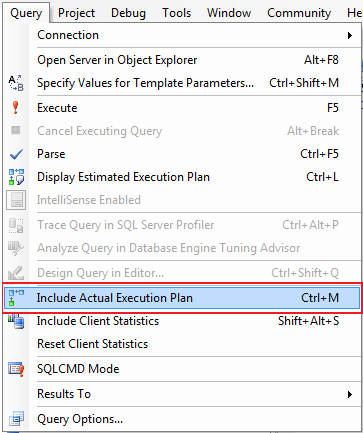Click the Parse checkmark icon
The height and width of the screenshot is (433, 363).
point(16,154)
